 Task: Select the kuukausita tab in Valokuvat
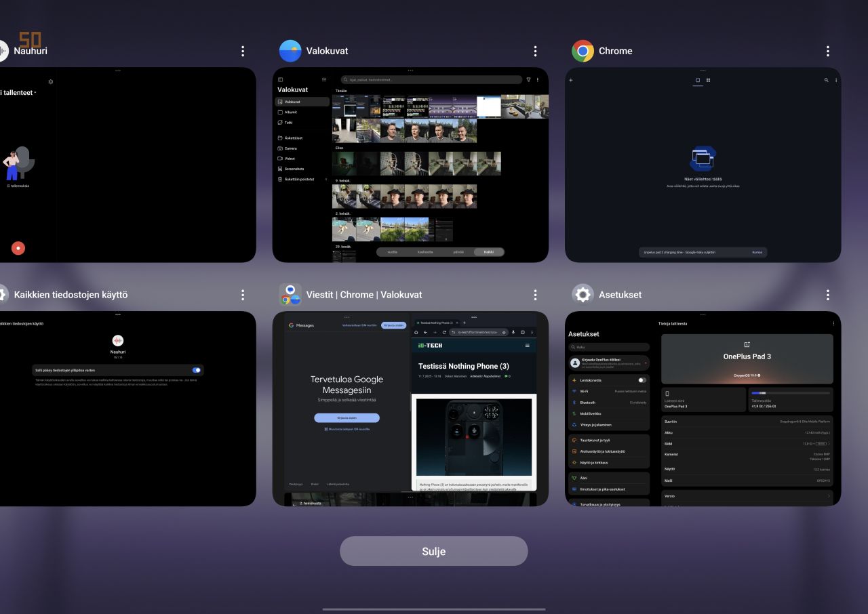[425, 251]
